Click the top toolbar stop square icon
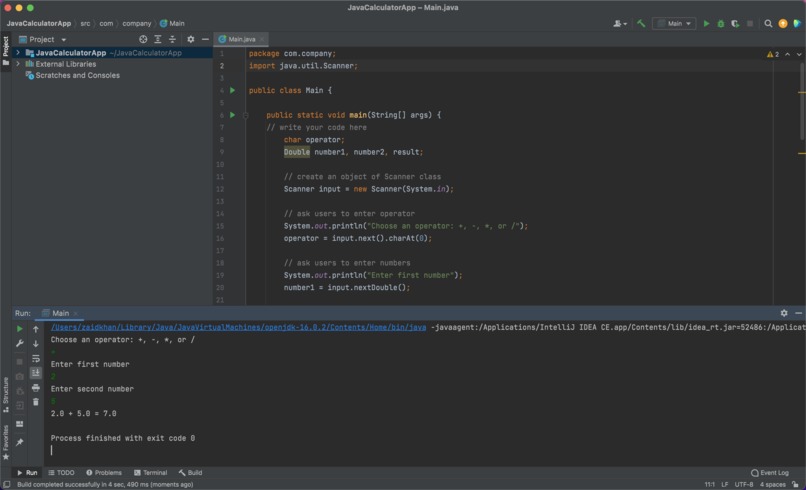This screenshot has height=490, width=806. [750, 23]
